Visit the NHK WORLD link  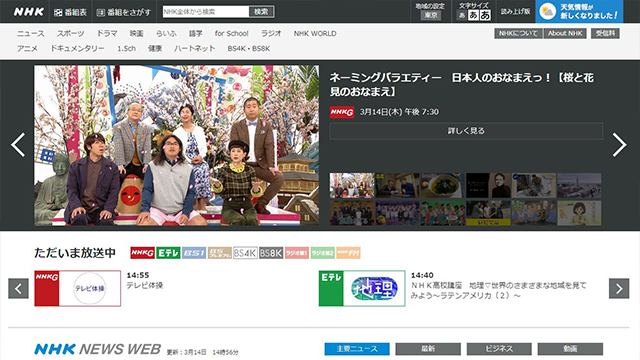click(x=315, y=33)
